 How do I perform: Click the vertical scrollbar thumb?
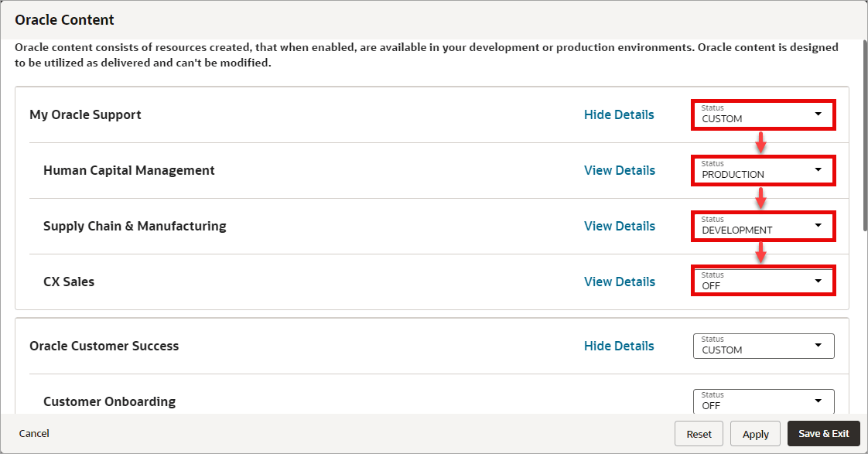(x=865, y=135)
